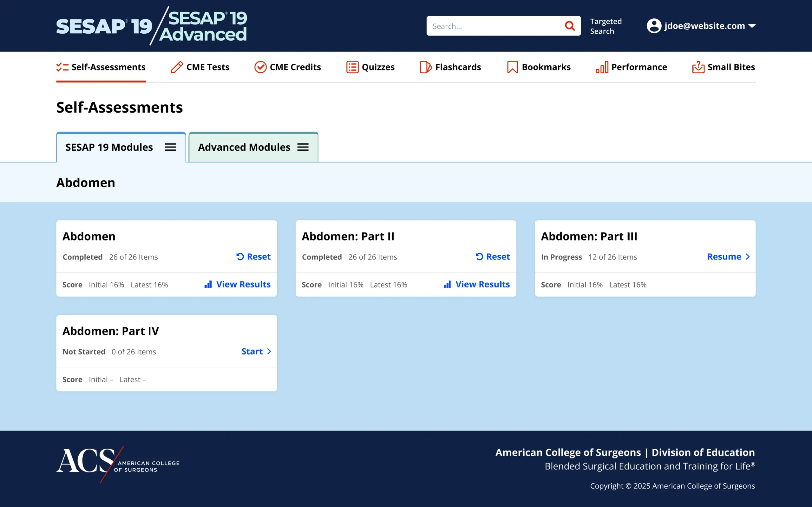The height and width of the screenshot is (507, 812).
Task: Click the hamburger icon on SESAP 19 Modules
Action: (170, 147)
